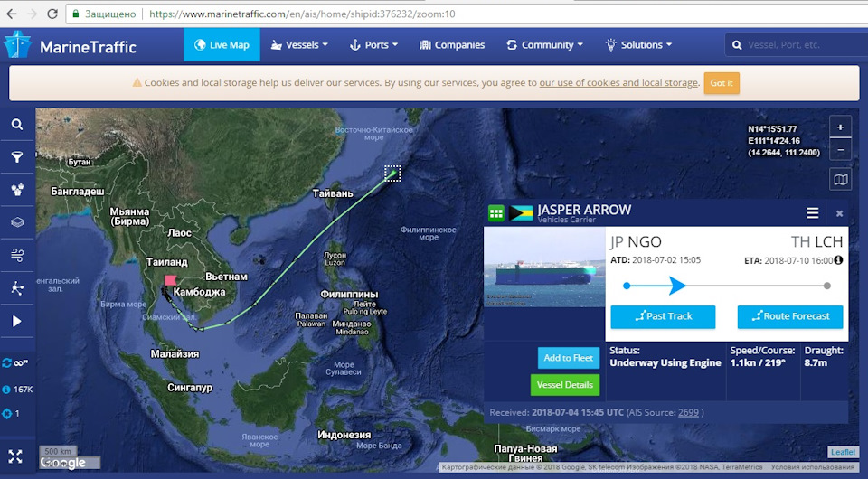Image resolution: width=868 pixels, height=479 pixels.
Task: Toggle fullscreen map mode icon
Action: pyautogui.click(x=15, y=456)
